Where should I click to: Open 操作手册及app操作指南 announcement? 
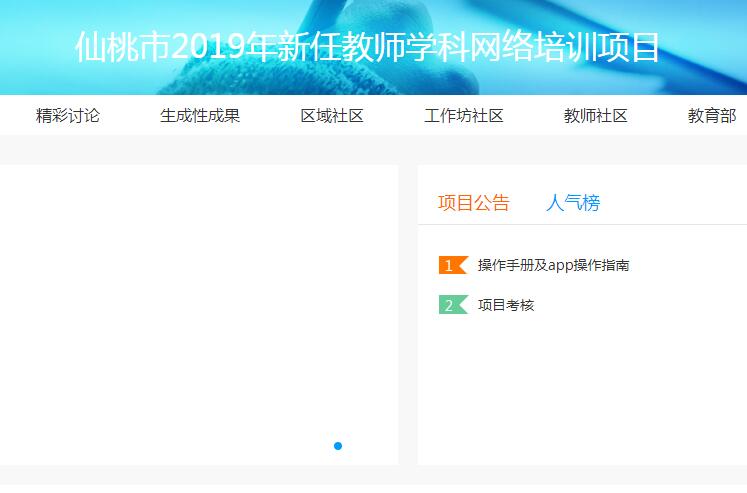[554, 265]
